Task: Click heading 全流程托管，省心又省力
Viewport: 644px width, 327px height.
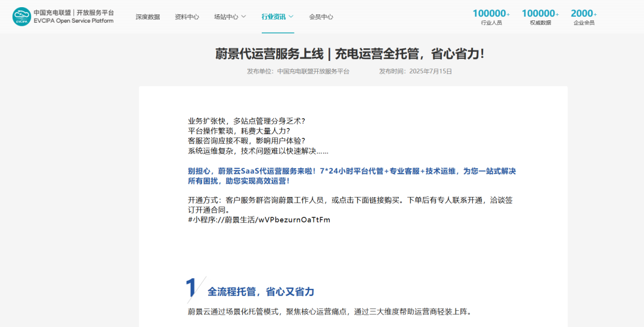Action: pyautogui.click(x=261, y=292)
